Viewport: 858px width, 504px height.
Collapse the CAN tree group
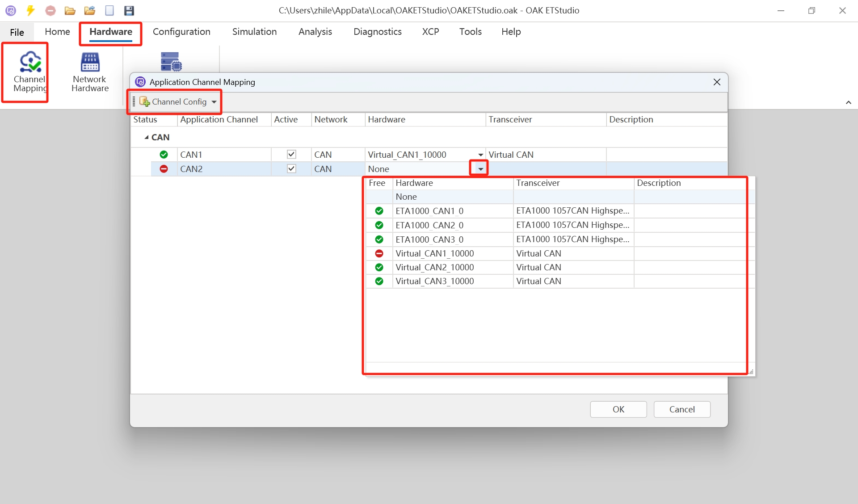pyautogui.click(x=147, y=137)
